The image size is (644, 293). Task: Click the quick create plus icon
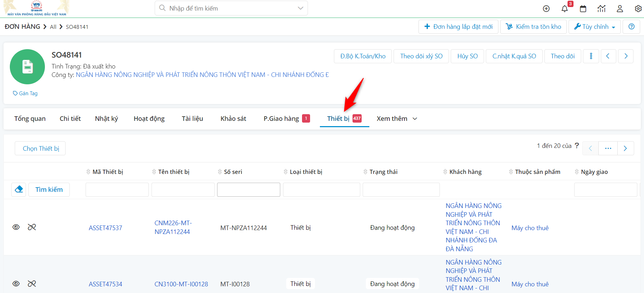pos(546,9)
